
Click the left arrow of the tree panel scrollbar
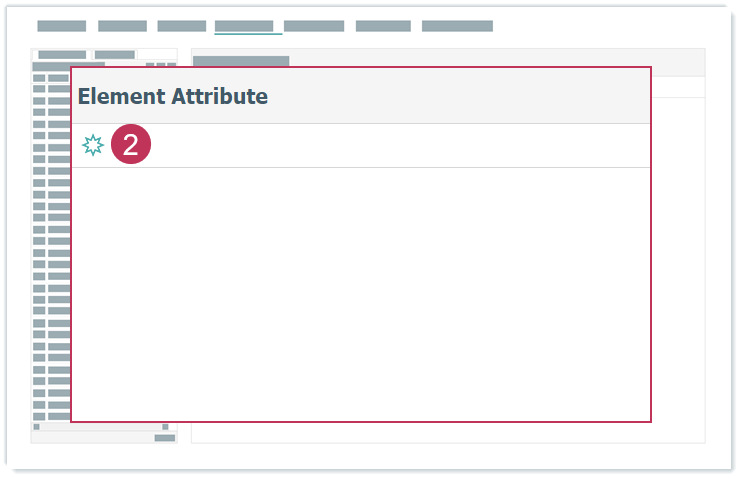pyautogui.click(x=37, y=427)
